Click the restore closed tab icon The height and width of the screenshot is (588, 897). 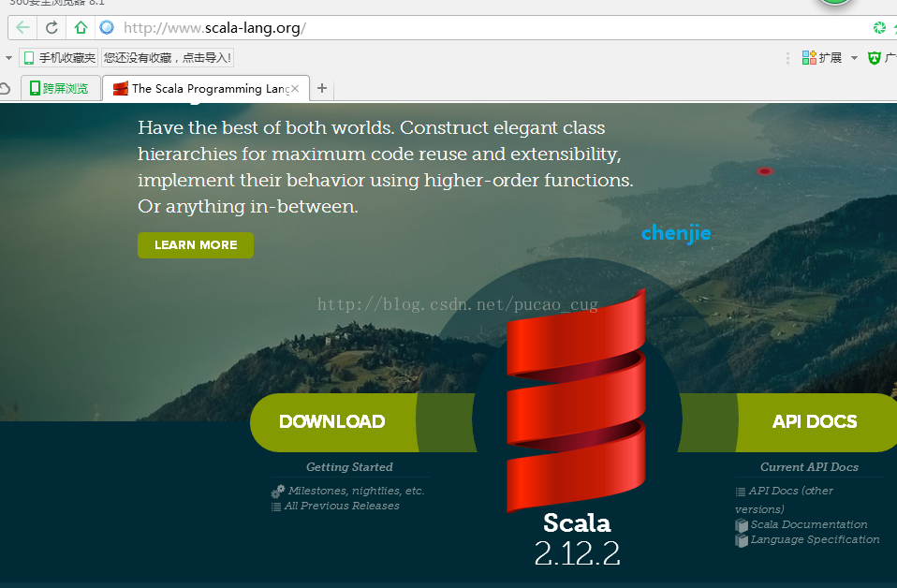pos(5,88)
